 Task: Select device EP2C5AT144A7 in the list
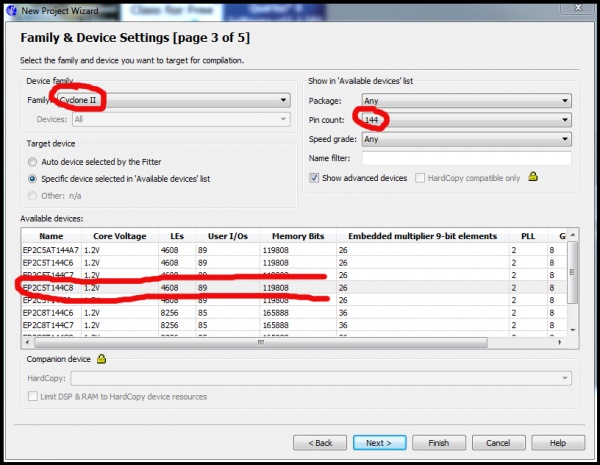point(294,250)
